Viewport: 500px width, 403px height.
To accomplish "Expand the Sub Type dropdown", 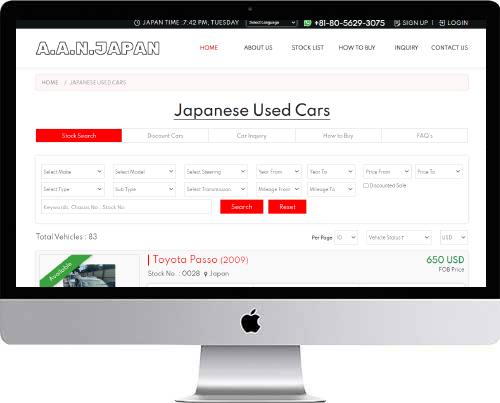I will tap(144, 189).
